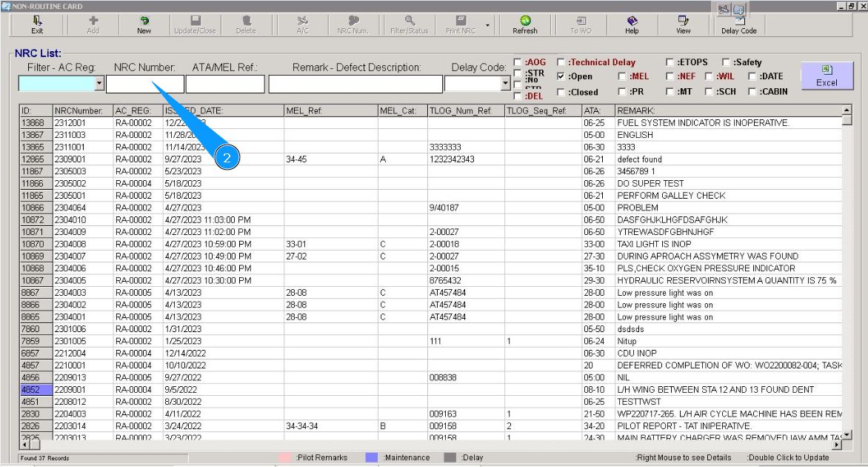This screenshot has width=868, height=467.
Task: Select row with NRC number 2312001
Action: tap(431, 123)
